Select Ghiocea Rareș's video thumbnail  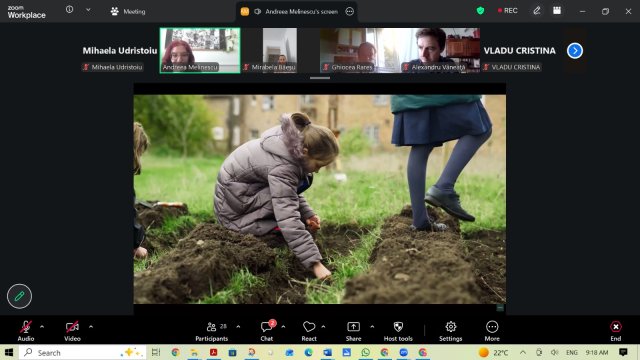coord(359,51)
